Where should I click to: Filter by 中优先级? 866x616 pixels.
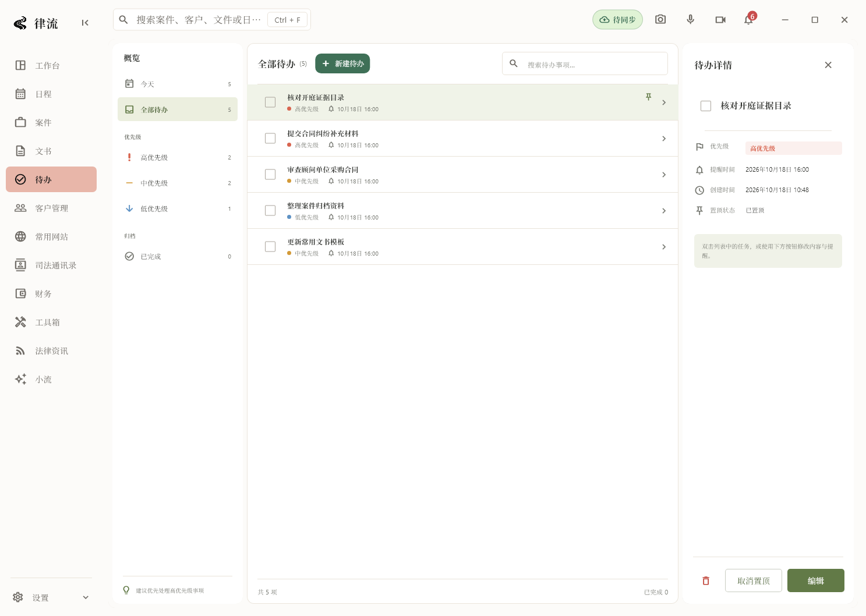click(x=178, y=183)
